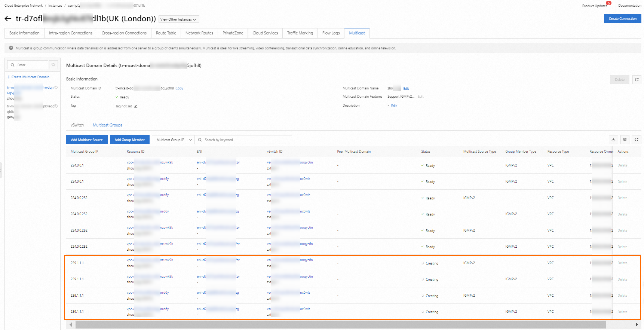Open Product Updates notification badge
This screenshot has width=644, height=330.
tap(609, 3)
